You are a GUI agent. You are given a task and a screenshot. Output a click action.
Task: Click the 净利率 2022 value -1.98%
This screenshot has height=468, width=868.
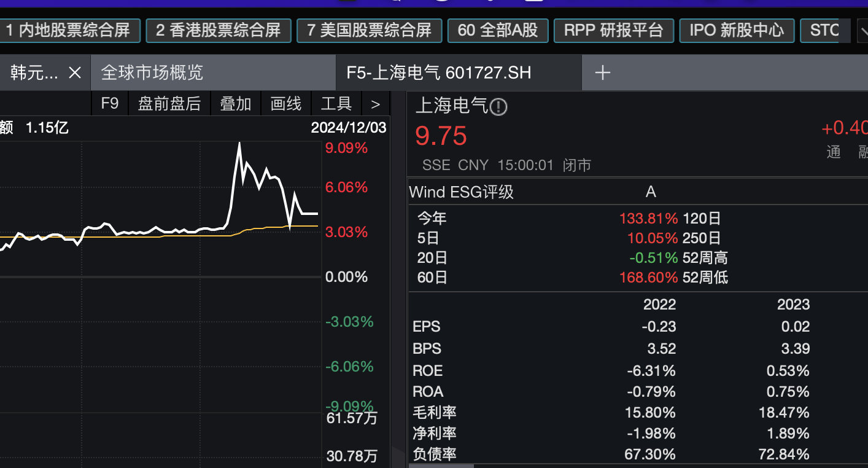tap(651, 434)
